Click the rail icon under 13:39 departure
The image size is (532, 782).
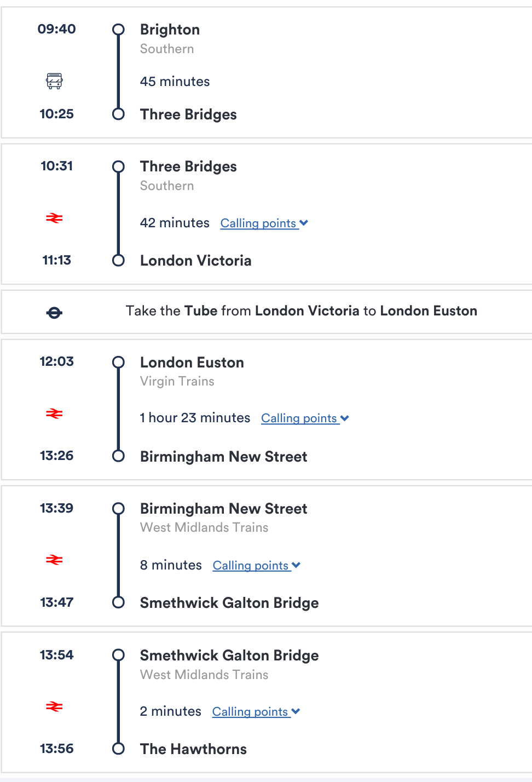click(x=54, y=560)
